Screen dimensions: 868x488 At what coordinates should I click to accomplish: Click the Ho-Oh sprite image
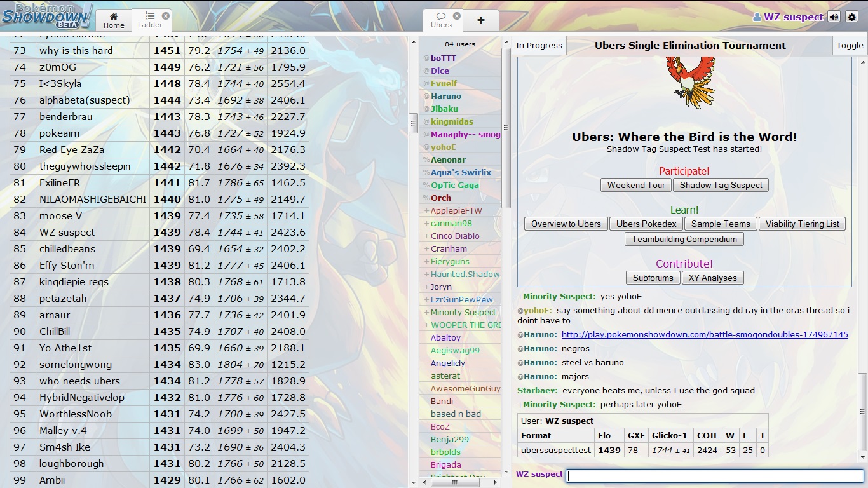pos(689,83)
